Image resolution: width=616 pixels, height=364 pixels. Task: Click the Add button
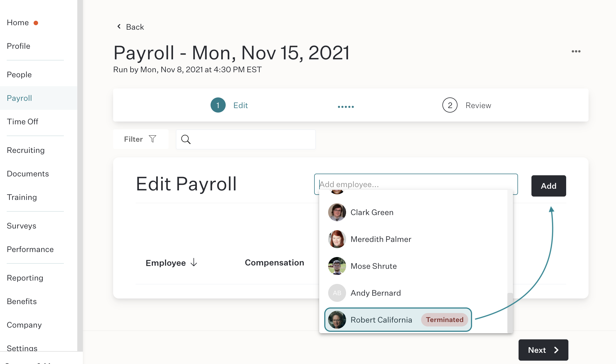549,186
